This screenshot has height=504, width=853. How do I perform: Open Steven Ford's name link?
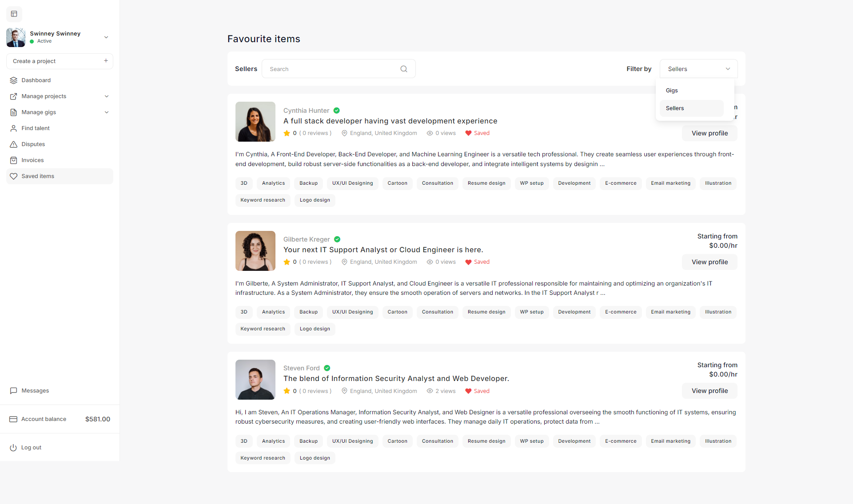[x=301, y=368]
